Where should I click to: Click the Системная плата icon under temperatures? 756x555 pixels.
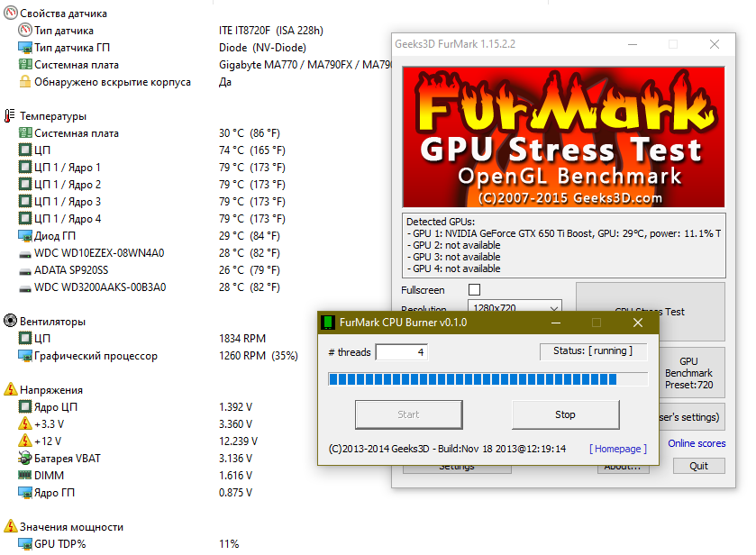pyautogui.click(x=25, y=133)
